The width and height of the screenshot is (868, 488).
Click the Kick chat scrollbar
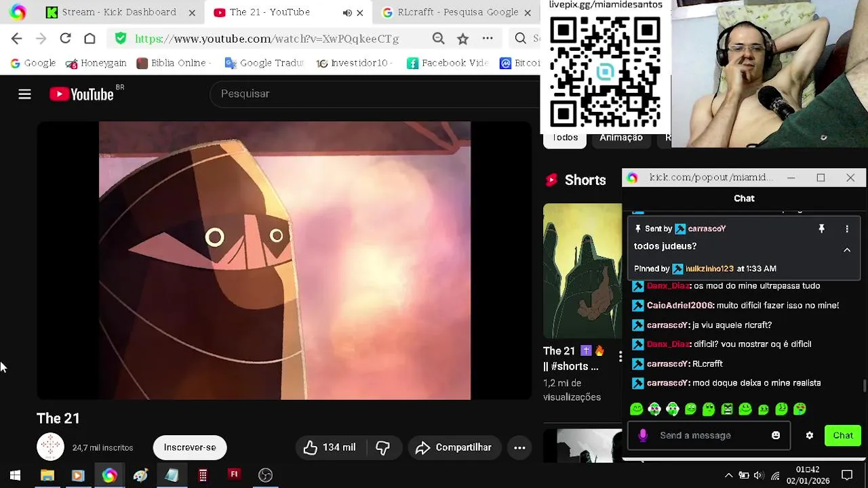coord(864,386)
